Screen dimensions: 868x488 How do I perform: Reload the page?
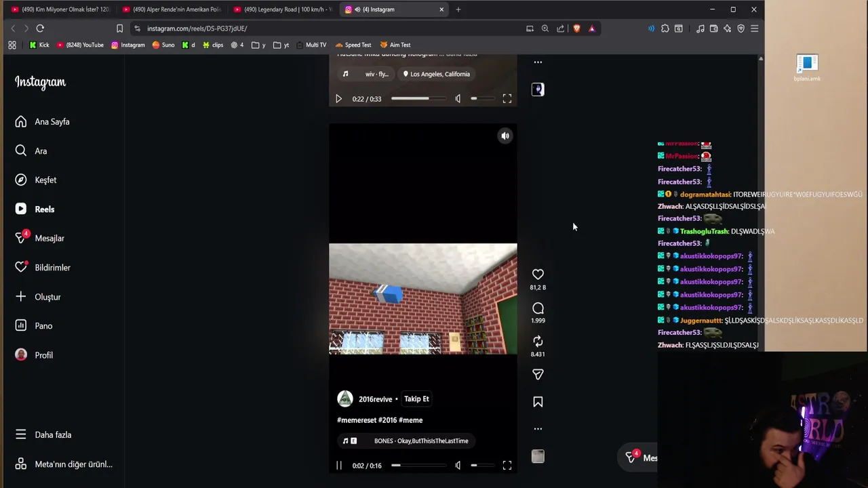40,28
